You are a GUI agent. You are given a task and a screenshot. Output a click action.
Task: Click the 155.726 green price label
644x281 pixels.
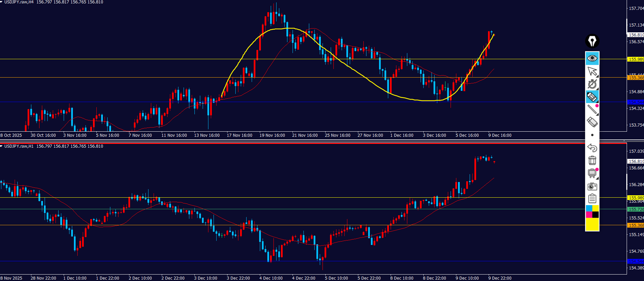(635, 210)
